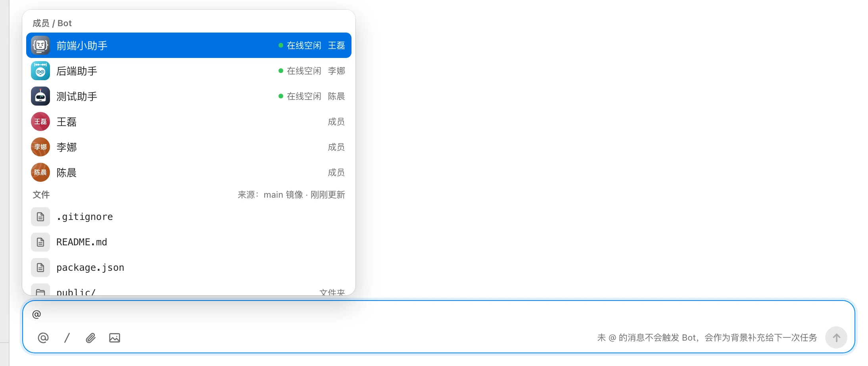Click the @ mention icon in toolbar
Viewport: 868px width, 366px height.
tap(43, 338)
